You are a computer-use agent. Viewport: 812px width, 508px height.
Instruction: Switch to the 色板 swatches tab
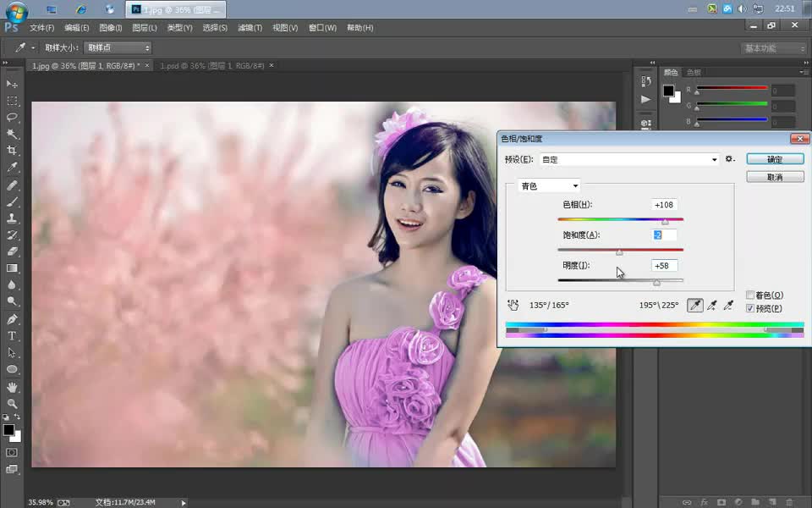[x=694, y=72]
